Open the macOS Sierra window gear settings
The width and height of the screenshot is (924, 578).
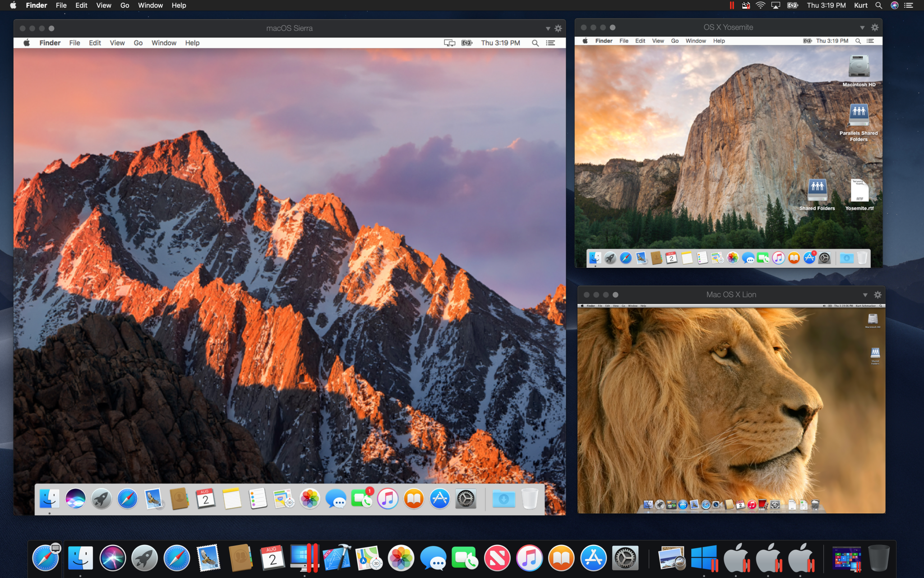tap(558, 28)
